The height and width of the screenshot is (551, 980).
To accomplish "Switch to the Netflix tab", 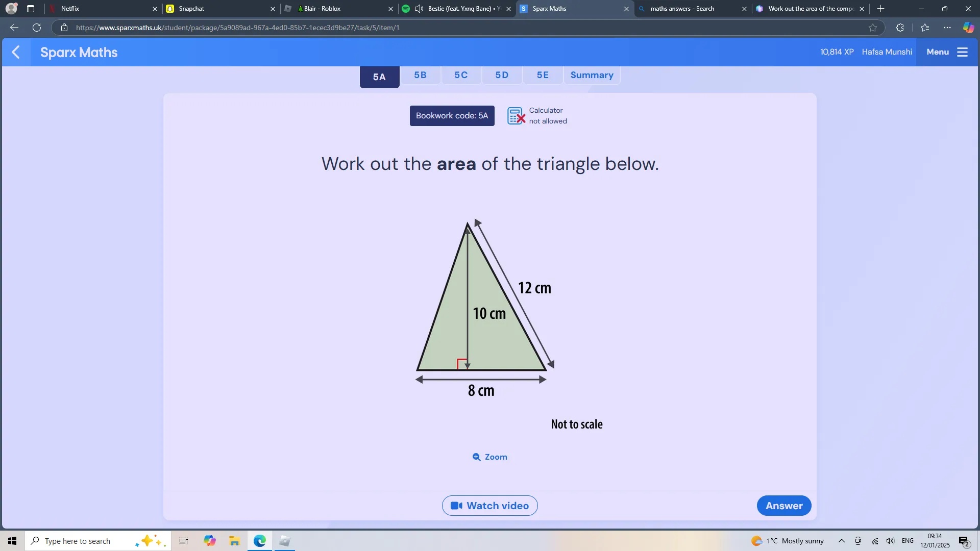I will [x=69, y=9].
